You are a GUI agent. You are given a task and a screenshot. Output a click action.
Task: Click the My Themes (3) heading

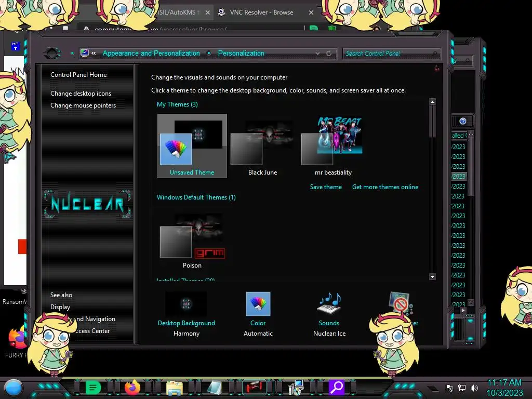coord(177,104)
